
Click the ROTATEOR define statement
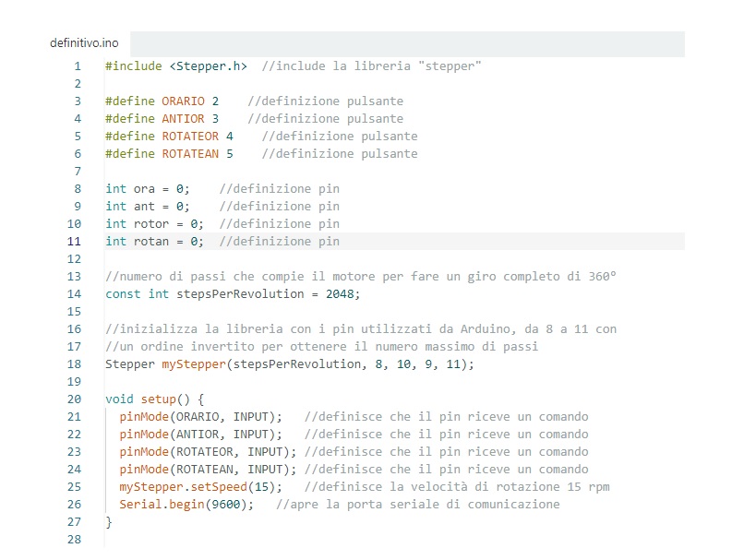pyautogui.click(x=169, y=137)
